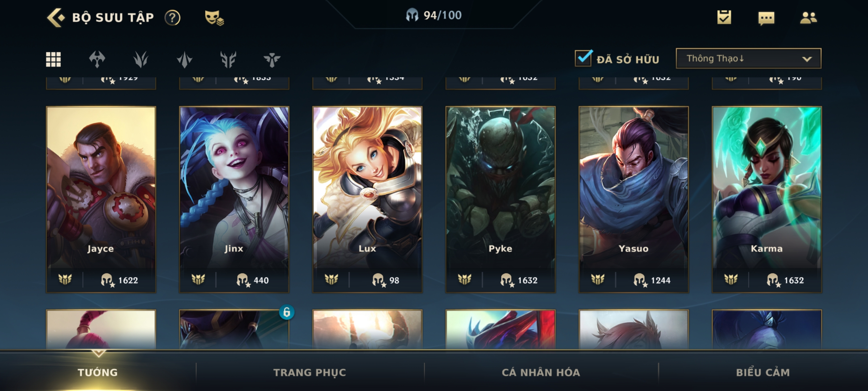Go back using the Bộ Sưu Tập arrow

56,17
